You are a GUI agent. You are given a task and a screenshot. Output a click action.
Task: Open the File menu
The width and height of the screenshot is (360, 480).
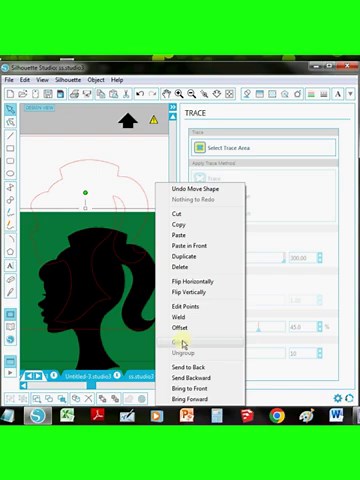[x=9, y=80]
